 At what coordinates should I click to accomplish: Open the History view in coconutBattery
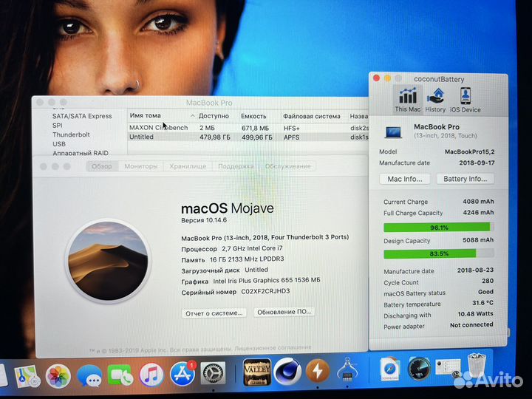pos(435,100)
